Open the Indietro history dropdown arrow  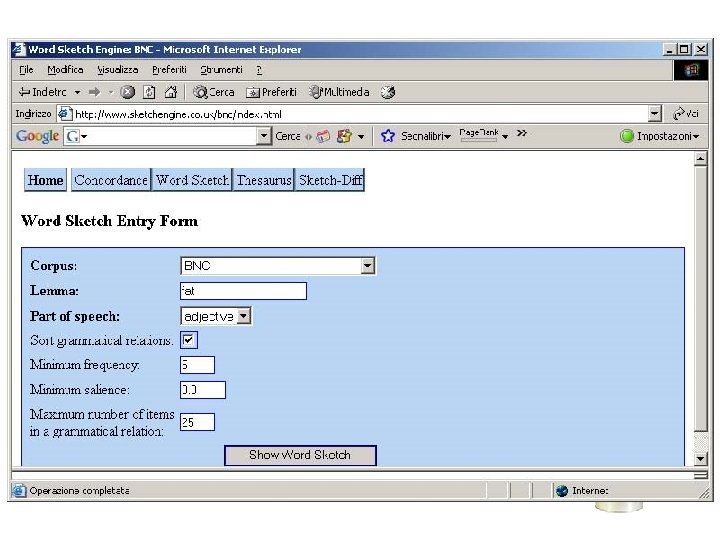click(78, 92)
